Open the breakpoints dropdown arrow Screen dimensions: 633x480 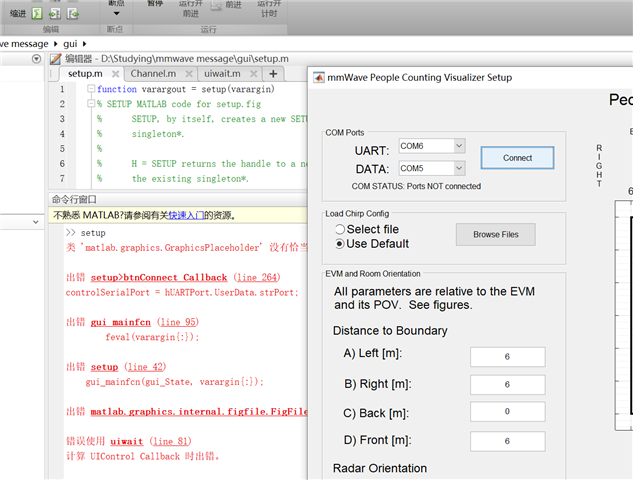tap(116, 13)
